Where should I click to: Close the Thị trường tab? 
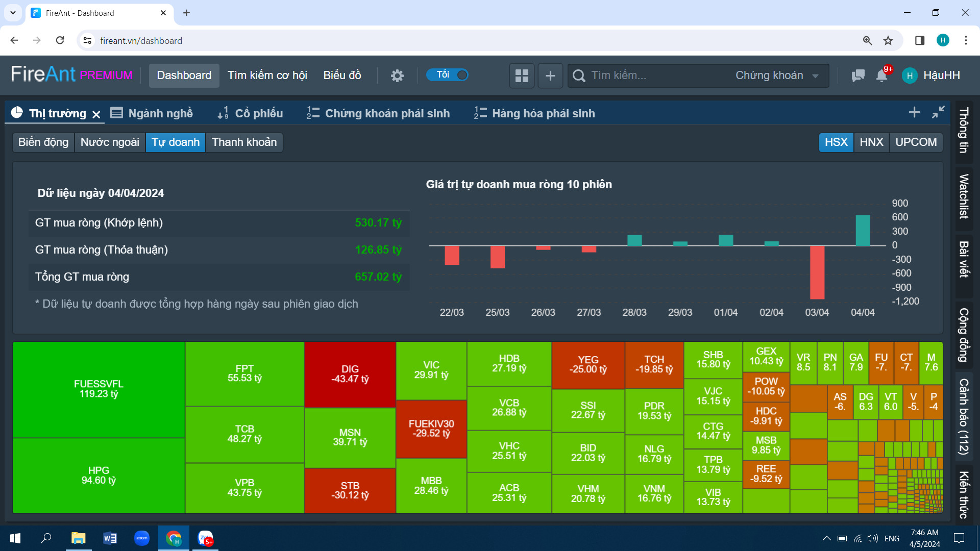pyautogui.click(x=96, y=114)
